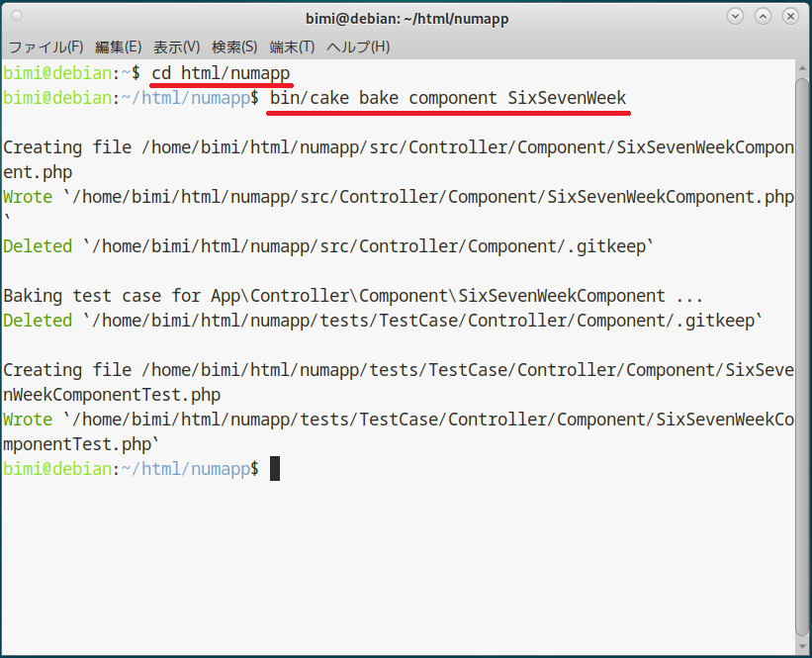Maximize the terminal window
The height and width of the screenshot is (658, 812).
point(763,17)
